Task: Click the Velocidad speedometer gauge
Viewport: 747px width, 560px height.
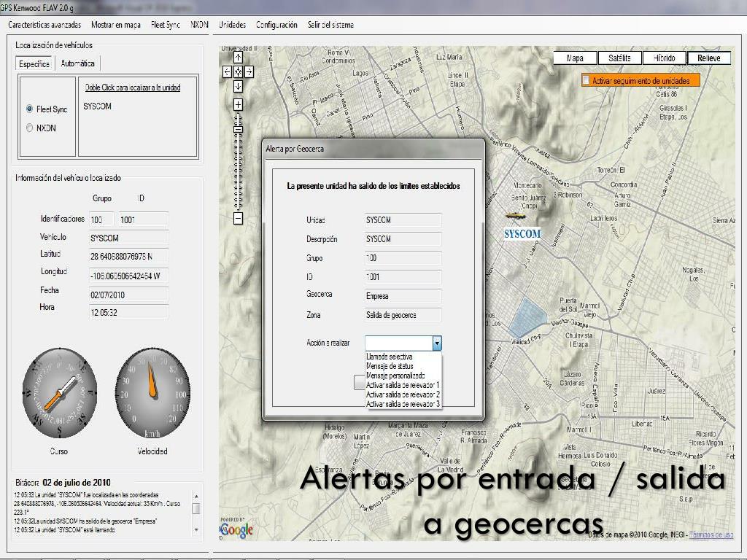Action: tap(152, 393)
